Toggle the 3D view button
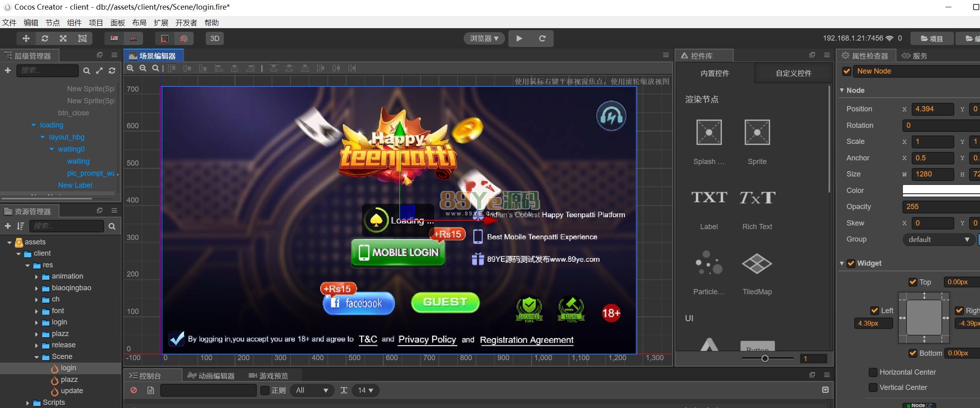 coord(215,38)
